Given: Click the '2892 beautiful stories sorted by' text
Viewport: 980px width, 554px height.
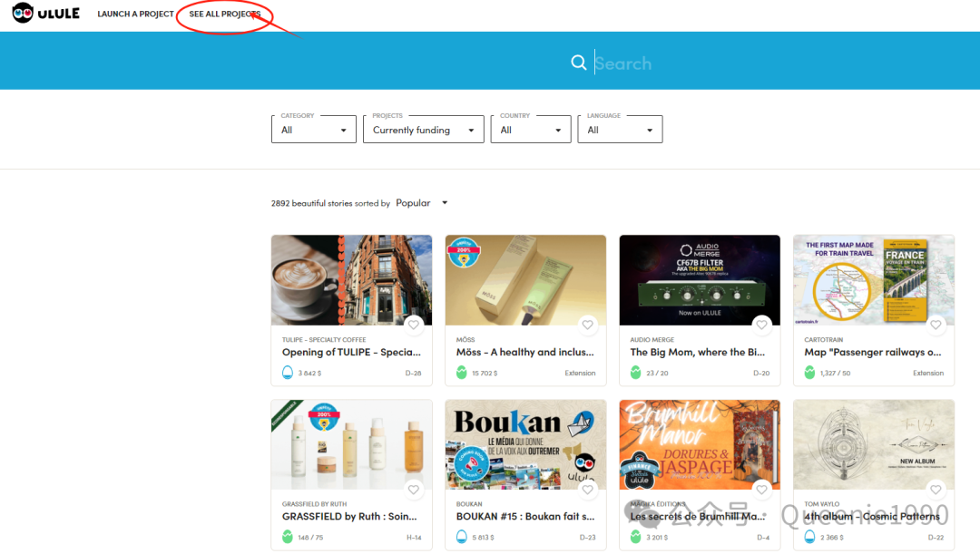Looking at the screenshot, I should (330, 204).
